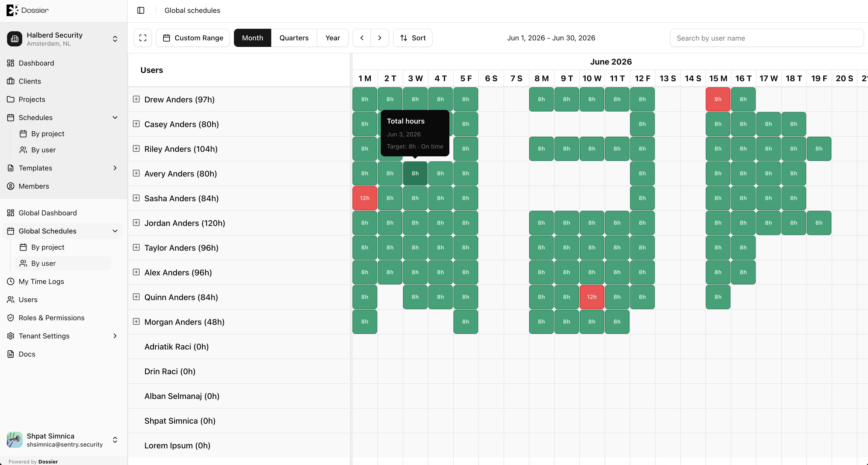This screenshot has width=868, height=465.
Task: Click Sasha Anders red 12h cell
Action: (365, 198)
